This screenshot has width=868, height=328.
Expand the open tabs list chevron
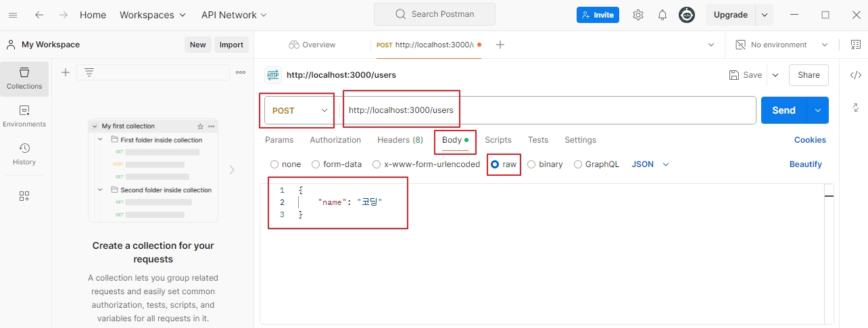click(x=711, y=45)
